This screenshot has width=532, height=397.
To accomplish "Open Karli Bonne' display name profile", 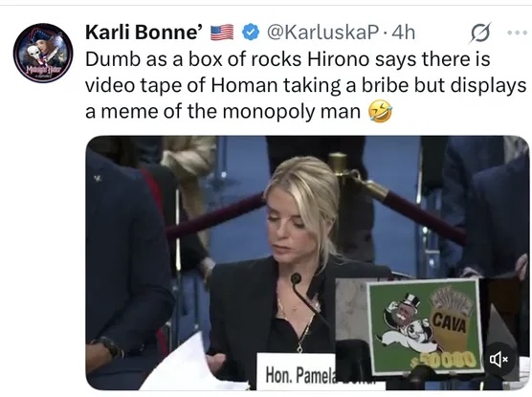I will tap(144, 33).
